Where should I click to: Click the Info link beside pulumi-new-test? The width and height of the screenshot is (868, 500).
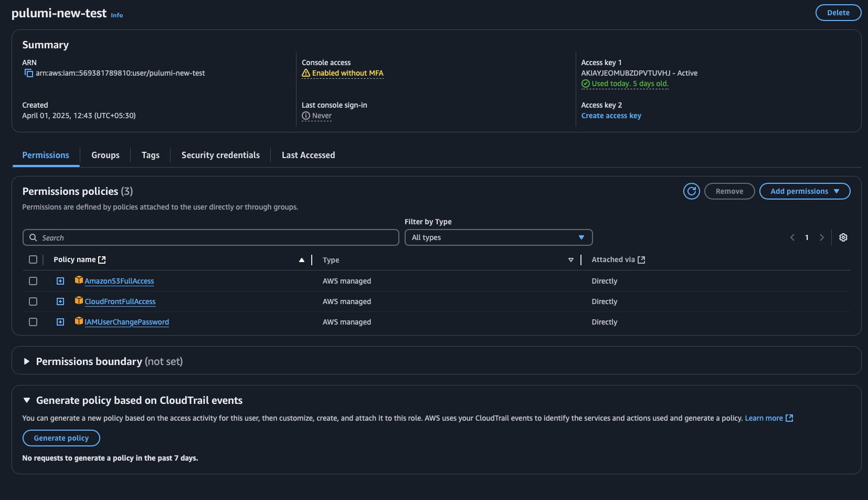(117, 15)
